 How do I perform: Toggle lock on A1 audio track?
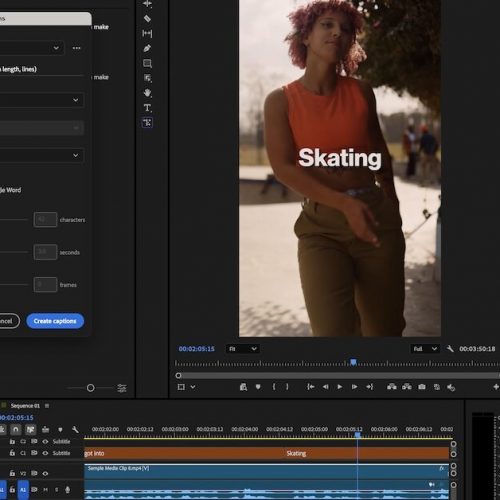tap(12, 490)
